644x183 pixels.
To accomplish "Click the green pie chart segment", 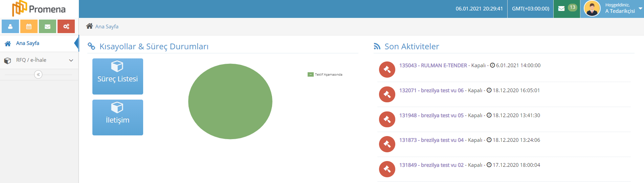I will [230, 101].
